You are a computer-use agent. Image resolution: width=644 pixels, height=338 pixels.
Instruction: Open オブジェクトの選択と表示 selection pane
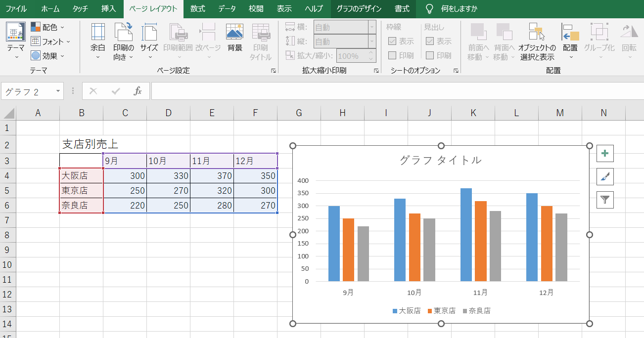pos(537,32)
